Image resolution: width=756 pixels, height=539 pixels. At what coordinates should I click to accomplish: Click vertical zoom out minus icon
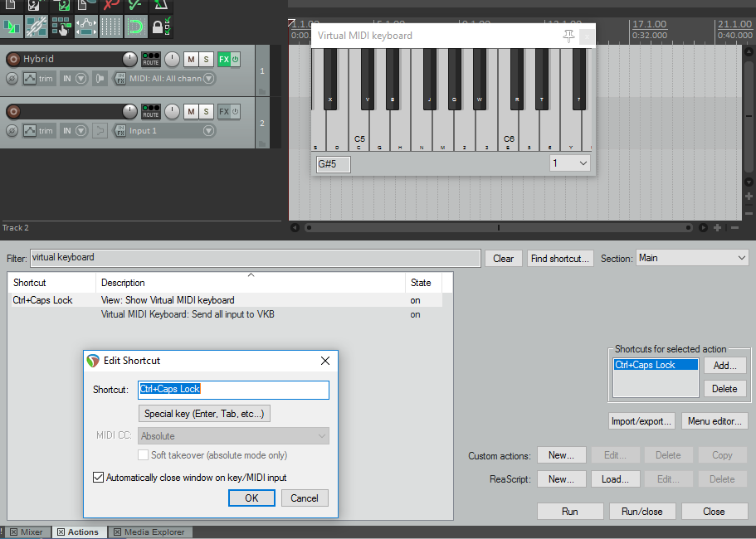pyautogui.click(x=749, y=213)
